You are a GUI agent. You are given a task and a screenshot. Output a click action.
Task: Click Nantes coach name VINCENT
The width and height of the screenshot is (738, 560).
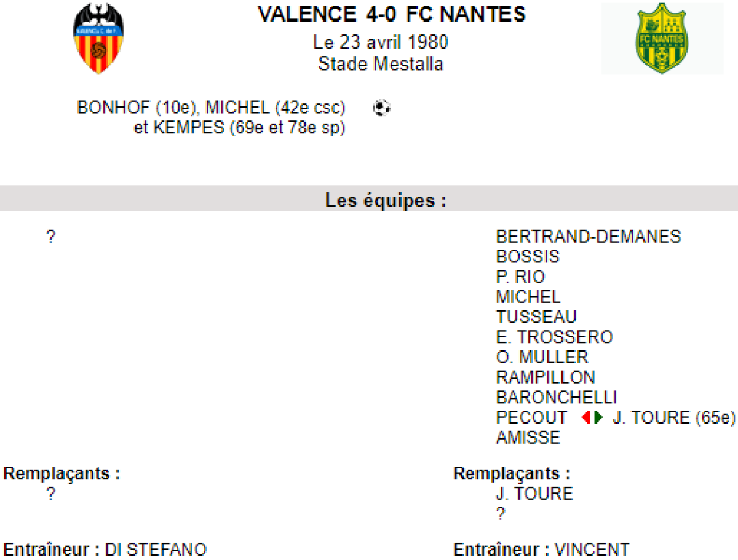592,550
